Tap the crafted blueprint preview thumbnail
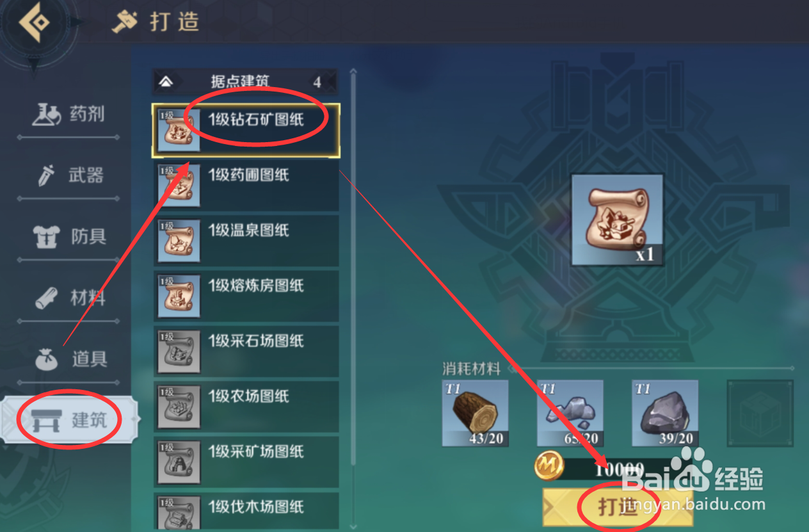809x532 pixels. [618, 220]
